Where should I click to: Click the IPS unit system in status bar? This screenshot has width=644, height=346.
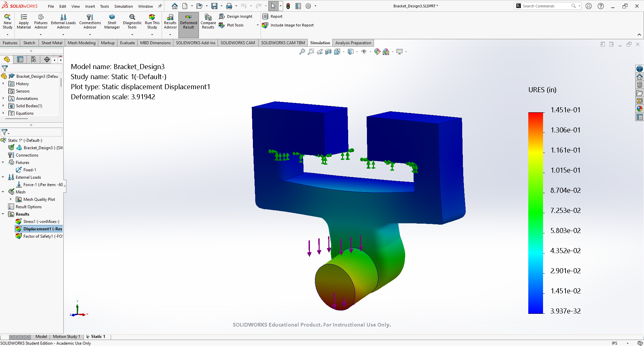pos(614,343)
